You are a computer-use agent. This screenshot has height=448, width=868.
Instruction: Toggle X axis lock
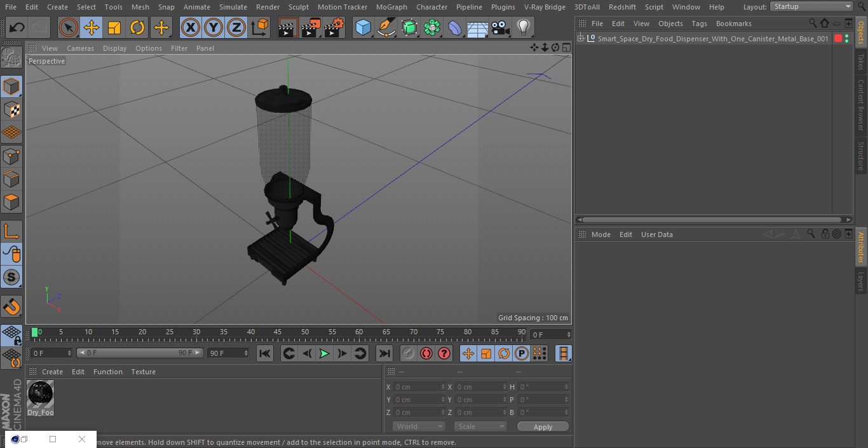(191, 27)
